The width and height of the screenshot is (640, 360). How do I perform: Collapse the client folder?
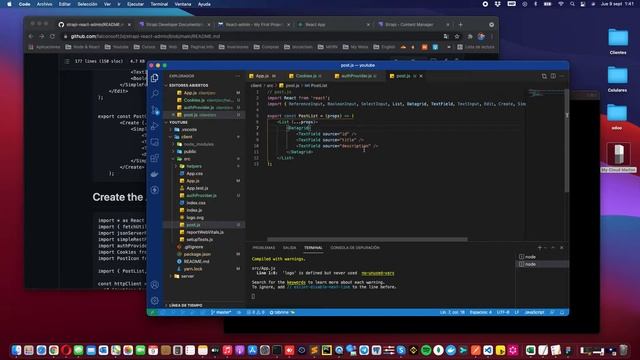coord(187,137)
